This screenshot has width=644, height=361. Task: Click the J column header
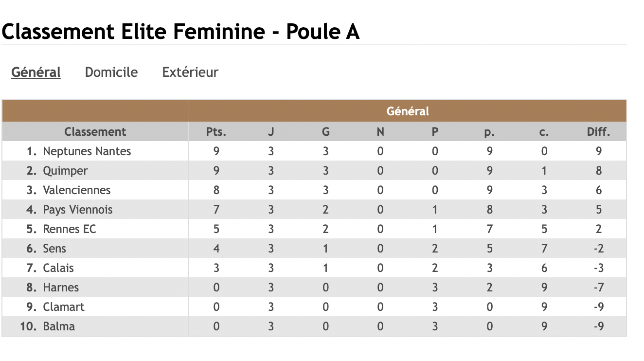click(271, 132)
